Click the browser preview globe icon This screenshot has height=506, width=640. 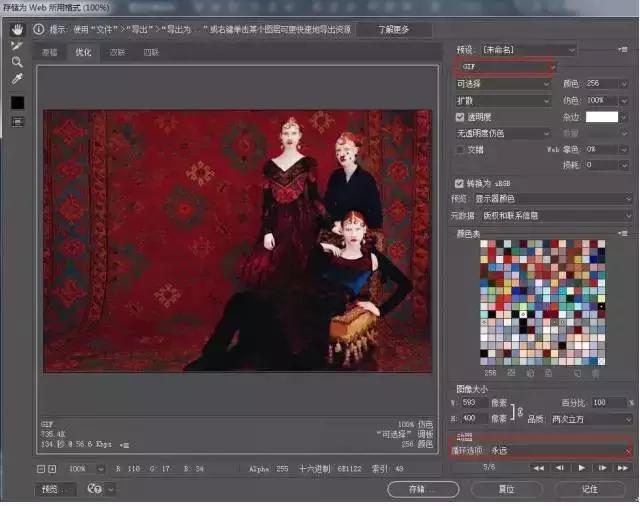95,488
